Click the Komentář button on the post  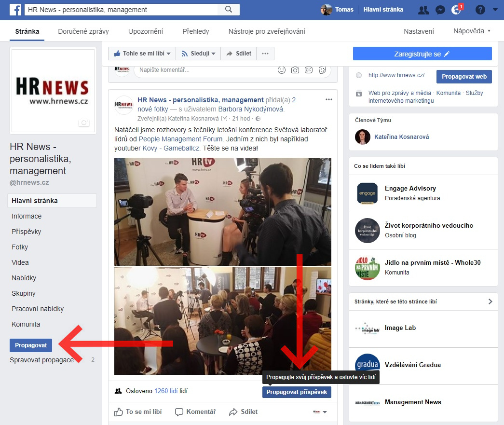click(x=195, y=412)
